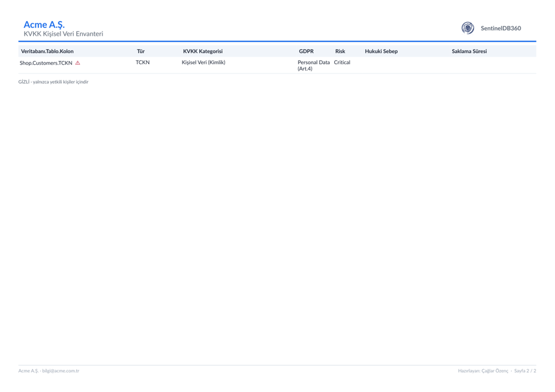Select the Risk column header
The width and height of the screenshot is (555, 392).
point(340,51)
